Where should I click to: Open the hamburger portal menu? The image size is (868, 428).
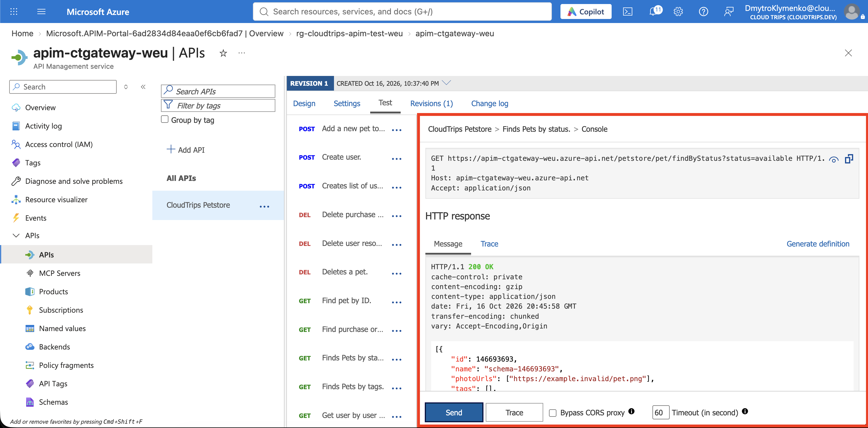coord(41,12)
